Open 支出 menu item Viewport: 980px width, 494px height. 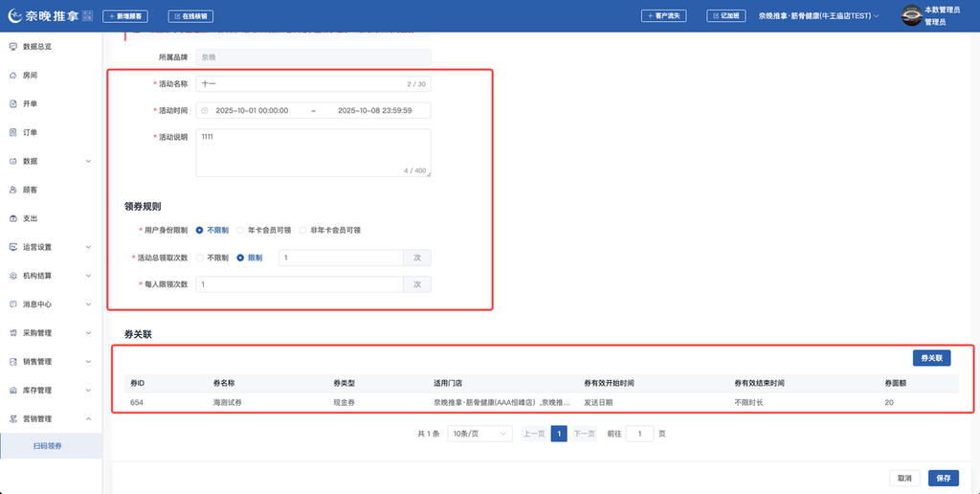(52, 218)
